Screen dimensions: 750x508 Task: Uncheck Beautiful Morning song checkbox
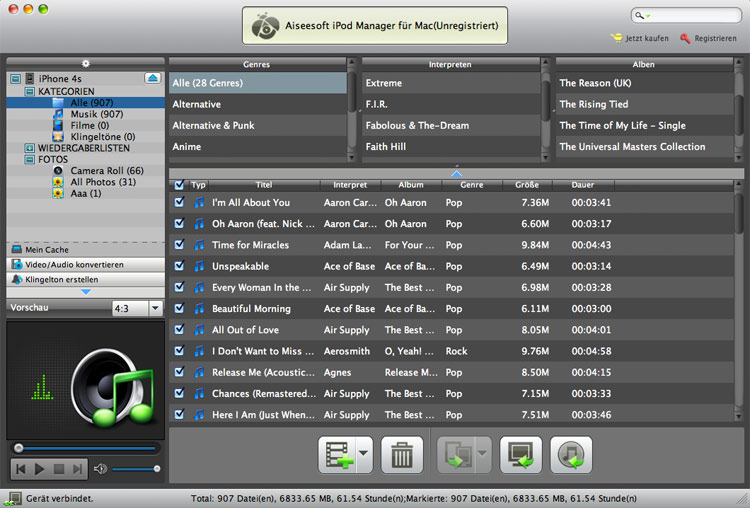[179, 308]
